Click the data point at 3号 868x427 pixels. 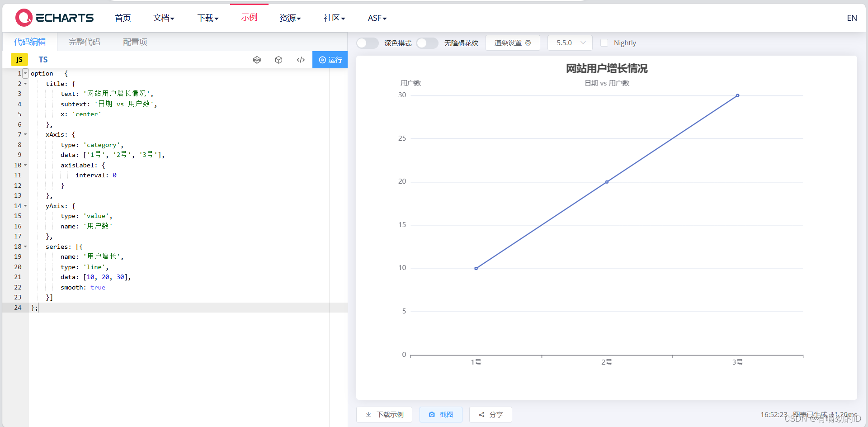point(737,95)
